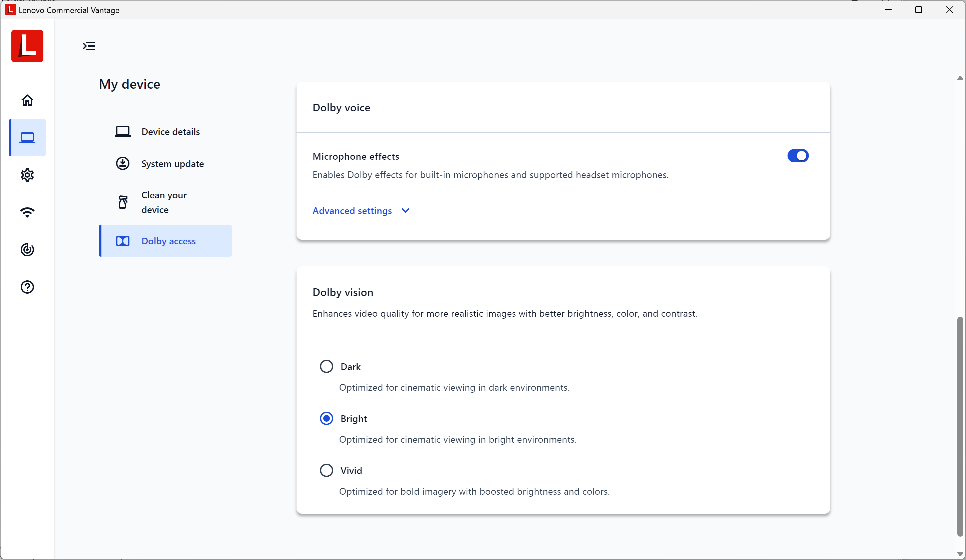Choose the Bright radio option

[326, 418]
